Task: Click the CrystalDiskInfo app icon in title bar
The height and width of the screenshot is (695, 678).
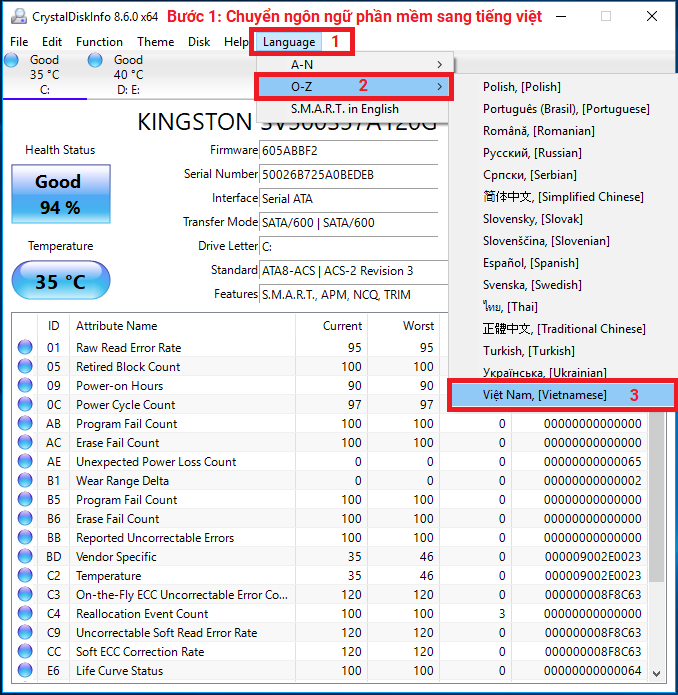Action: coord(19,16)
